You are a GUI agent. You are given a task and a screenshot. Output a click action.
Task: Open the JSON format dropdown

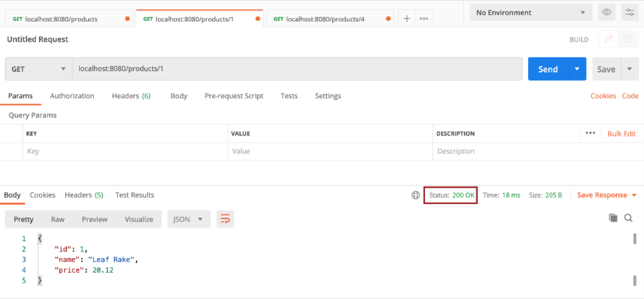188,219
